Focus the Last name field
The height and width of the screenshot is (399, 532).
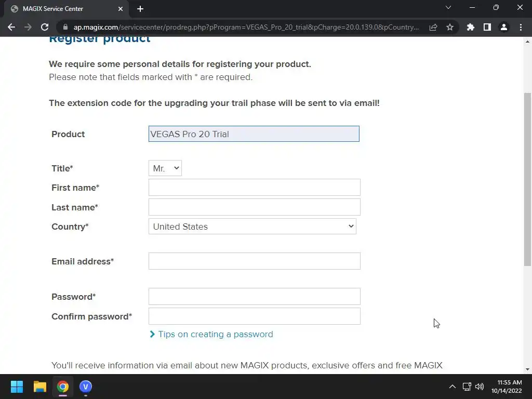[x=255, y=207]
